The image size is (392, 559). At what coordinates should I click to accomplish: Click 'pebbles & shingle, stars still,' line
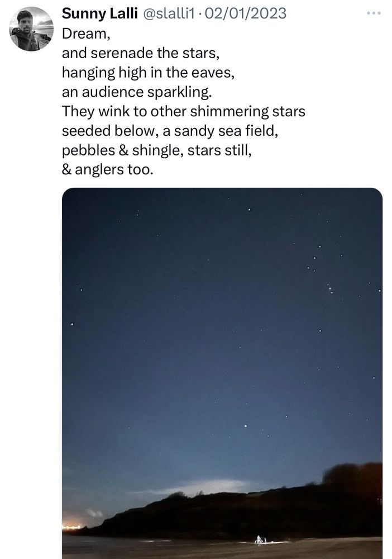pos(157,150)
